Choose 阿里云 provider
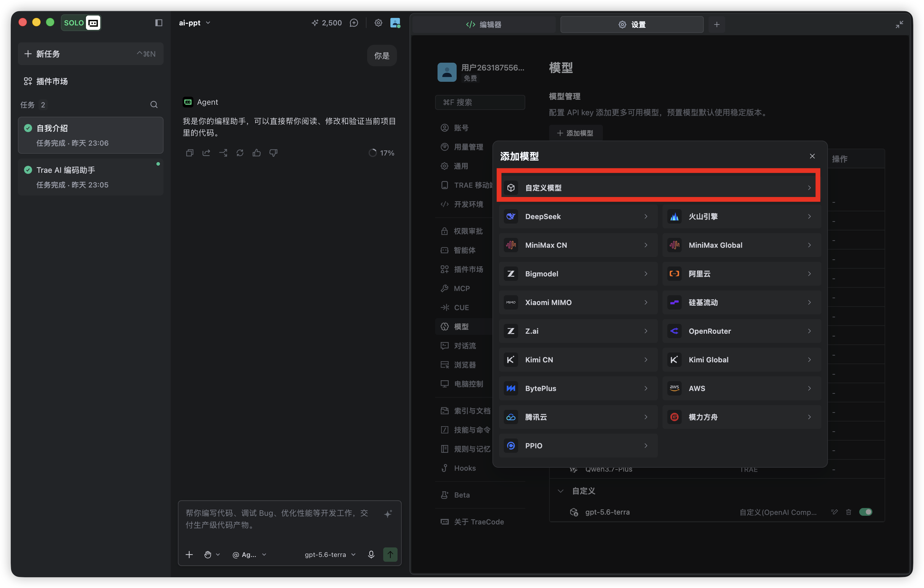The image size is (924, 588). click(x=741, y=274)
